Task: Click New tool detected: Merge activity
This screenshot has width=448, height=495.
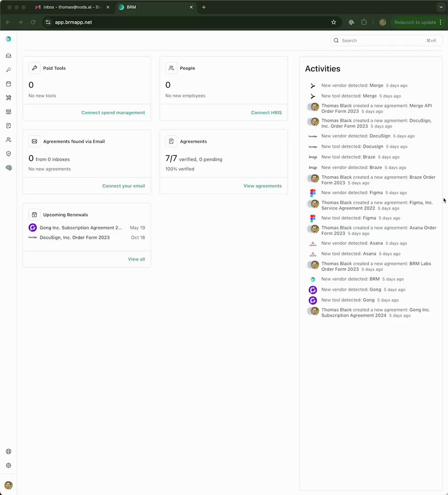Action: [361, 96]
